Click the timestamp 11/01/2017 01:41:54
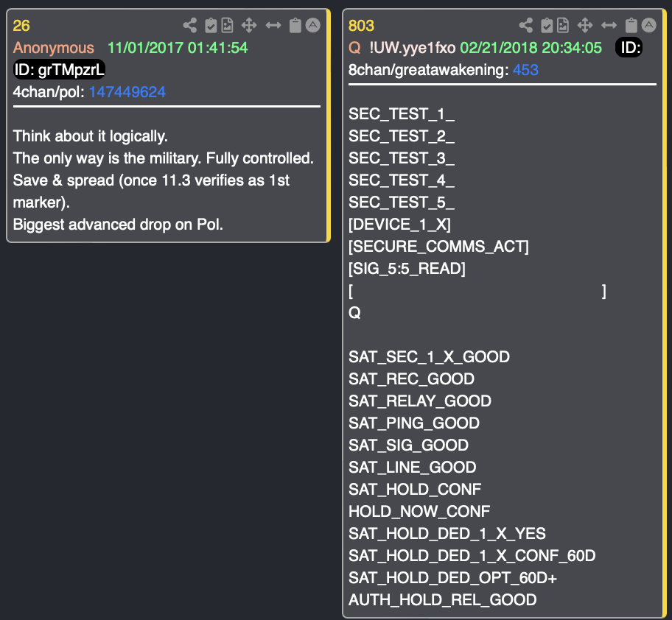 pyautogui.click(x=178, y=48)
